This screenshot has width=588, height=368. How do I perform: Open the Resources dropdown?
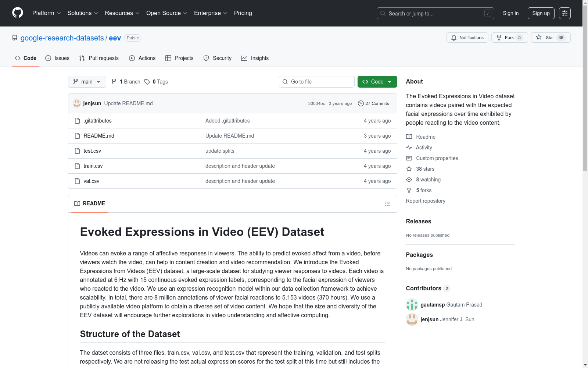click(122, 13)
